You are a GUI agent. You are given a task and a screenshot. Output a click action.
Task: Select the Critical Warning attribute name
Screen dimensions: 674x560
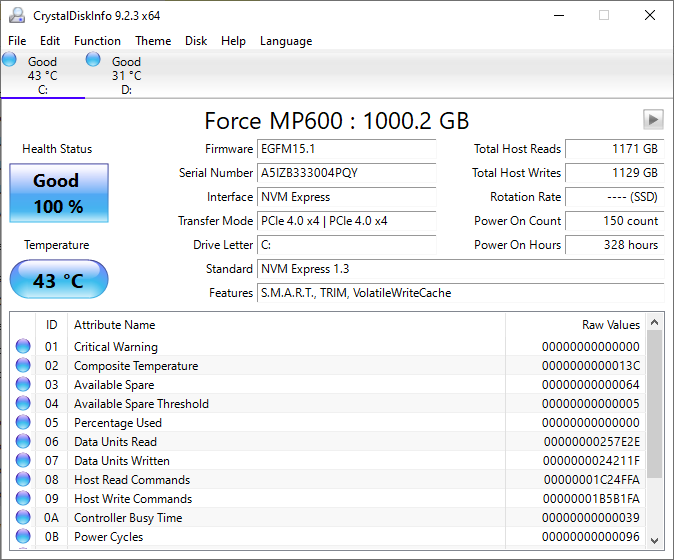point(116,346)
